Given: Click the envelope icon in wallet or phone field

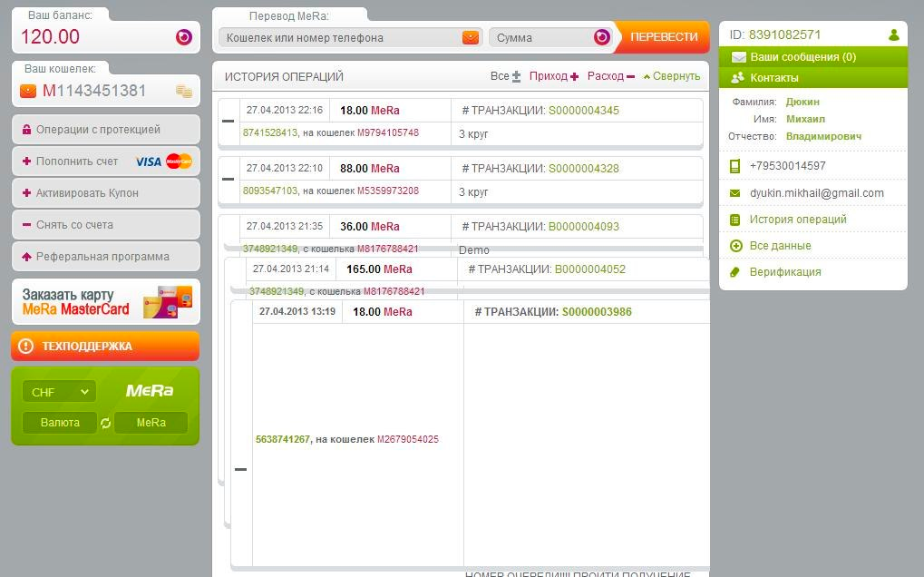Looking at the screenshot, I should tap(471, 38).
